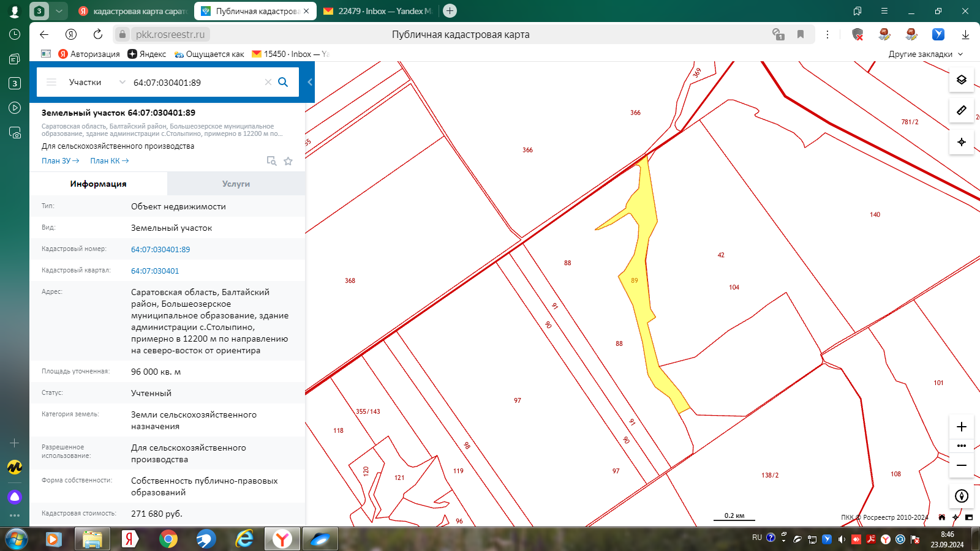Open Яндекс bookmark

point(147,54)
